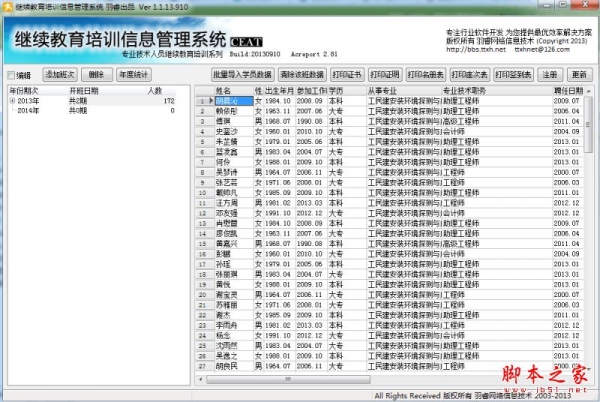Click birth date 1963.11 in row 2
Screen dimensions: 600x402
pos(277,111)
